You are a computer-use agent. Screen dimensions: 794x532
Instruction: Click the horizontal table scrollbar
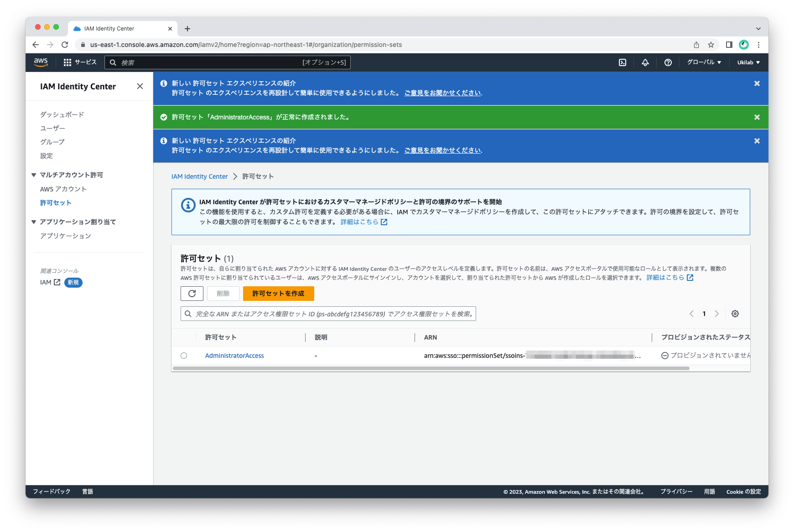coord(431,368)
